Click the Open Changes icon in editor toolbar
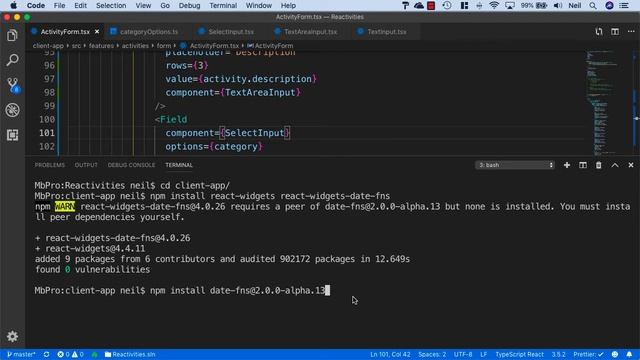Image resolution: width=640 pixels, height=360 pixels. tap(599, 32)
